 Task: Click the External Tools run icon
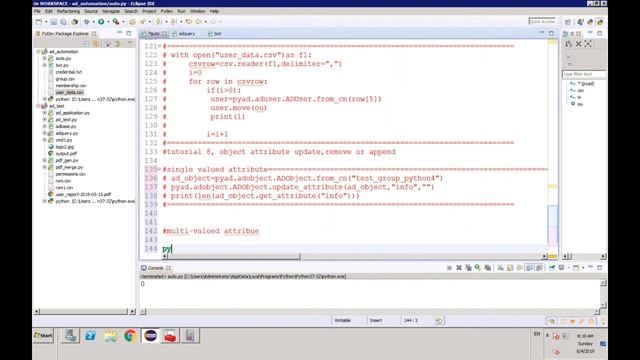(x=116, y=22)
